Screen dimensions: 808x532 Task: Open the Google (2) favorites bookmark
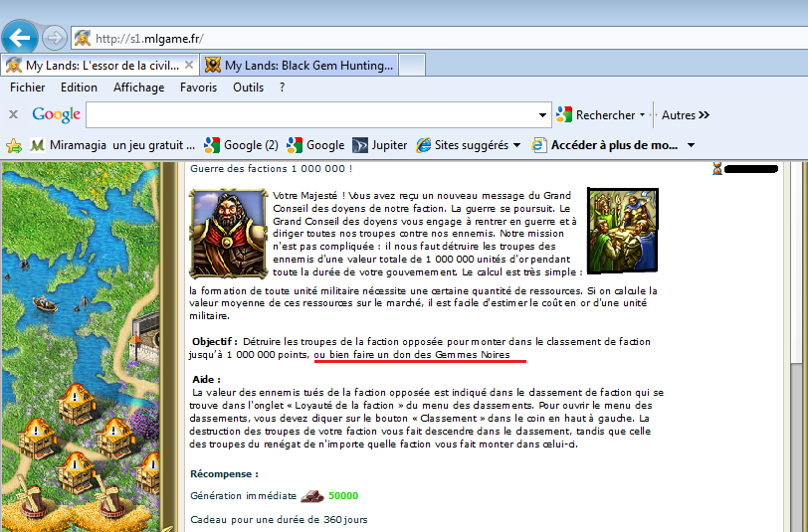[241, 145]
